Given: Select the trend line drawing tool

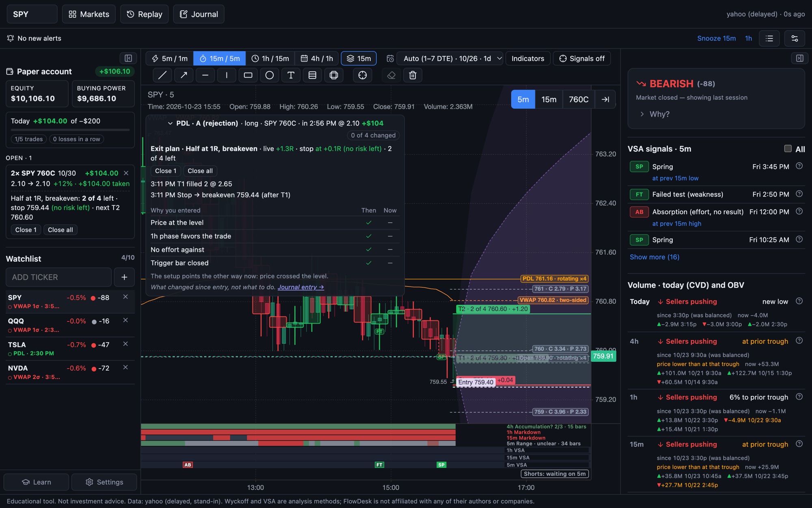Looking at the screenshot, I should 162,75.
